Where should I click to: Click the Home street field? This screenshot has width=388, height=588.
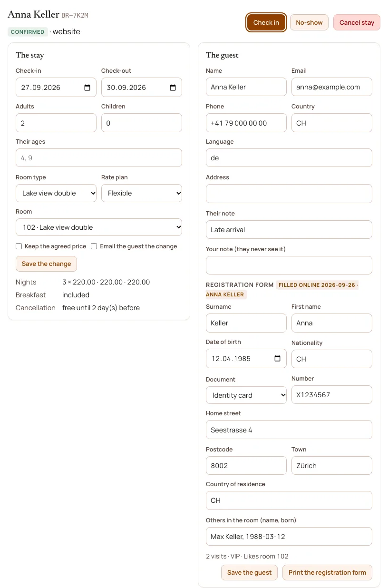click(x=289, y=430)
